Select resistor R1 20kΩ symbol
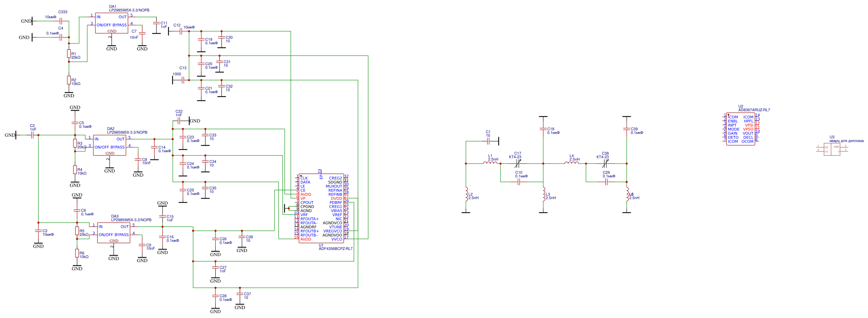This screenshot has width=868, height=318. point(69,54)
